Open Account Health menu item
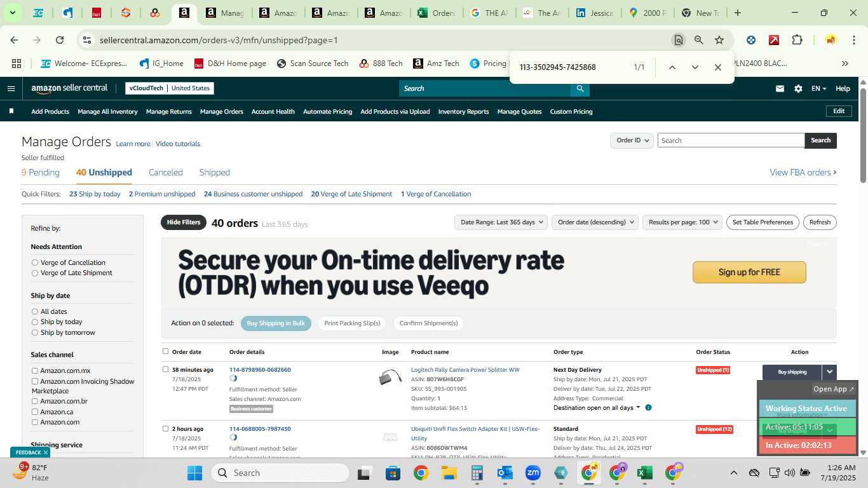The width and height of the screenshot is (868, 488). coord(273,111)
